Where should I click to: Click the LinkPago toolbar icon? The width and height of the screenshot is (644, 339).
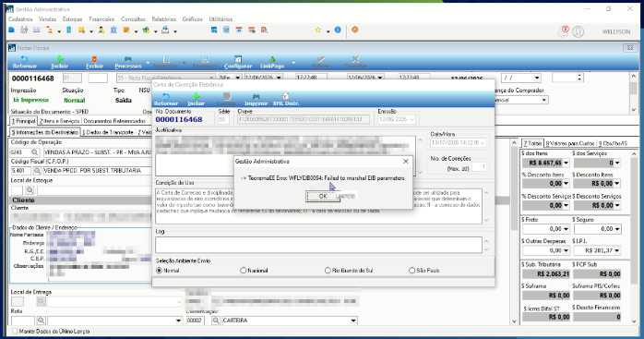[272, 62]
